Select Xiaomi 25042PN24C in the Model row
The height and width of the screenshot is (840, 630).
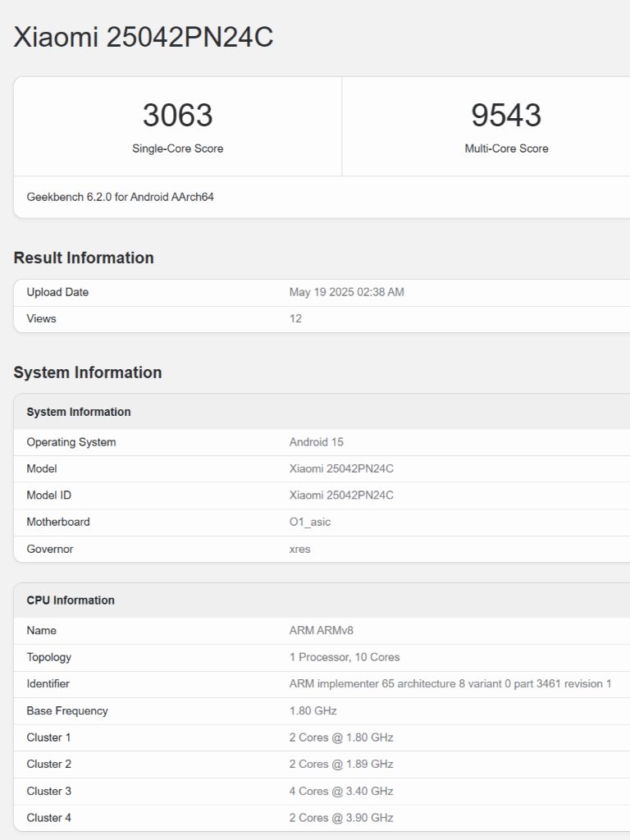pyautogui.click(x=341, y=468)
